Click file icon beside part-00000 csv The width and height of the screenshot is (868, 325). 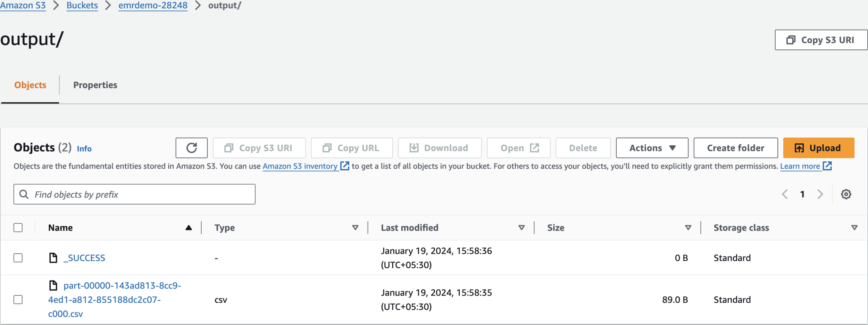coord(53,285)
